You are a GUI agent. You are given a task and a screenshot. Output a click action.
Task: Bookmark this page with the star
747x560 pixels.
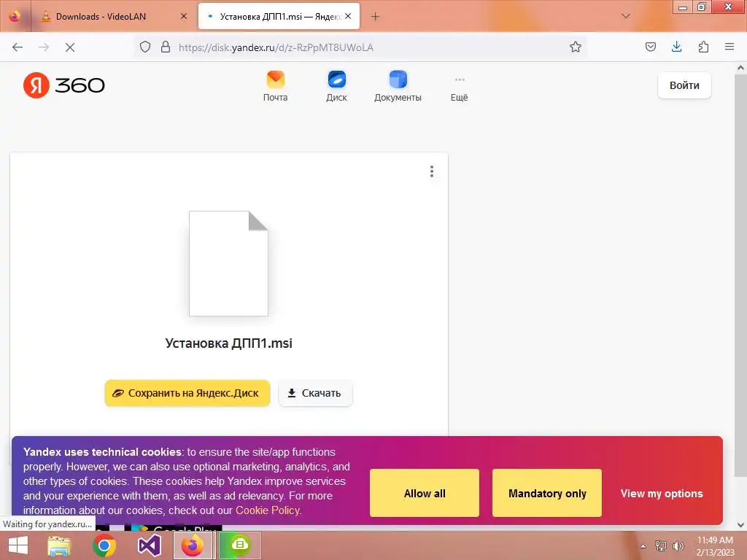[576, 47]
